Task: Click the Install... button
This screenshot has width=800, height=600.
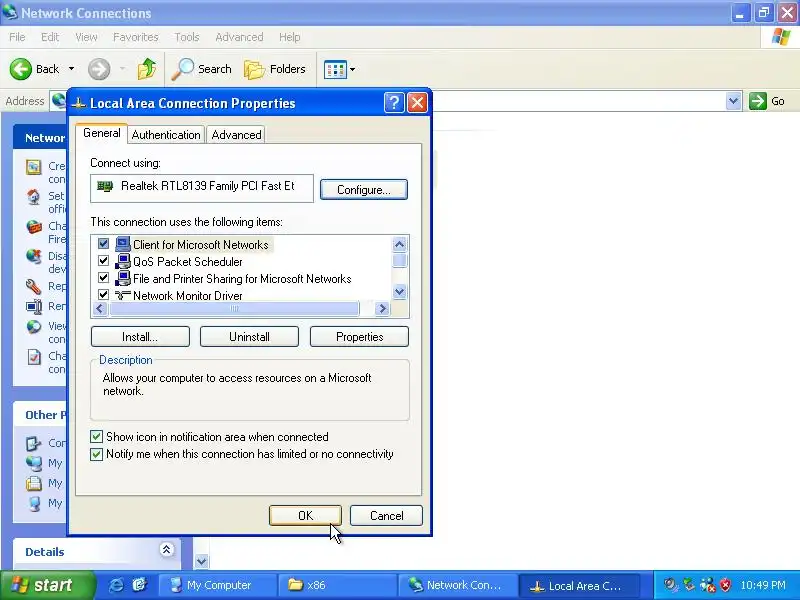Action: click(140, 337)
